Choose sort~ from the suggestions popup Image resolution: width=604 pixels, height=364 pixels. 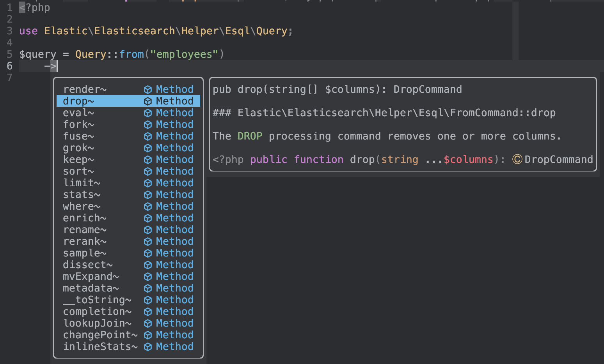tap(78, 171)
